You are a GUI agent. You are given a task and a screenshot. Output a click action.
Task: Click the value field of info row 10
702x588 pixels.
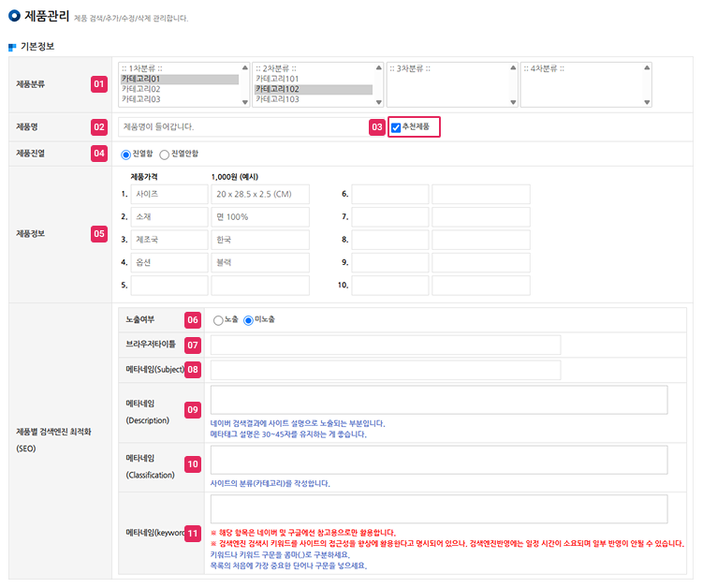click(481, 286)
